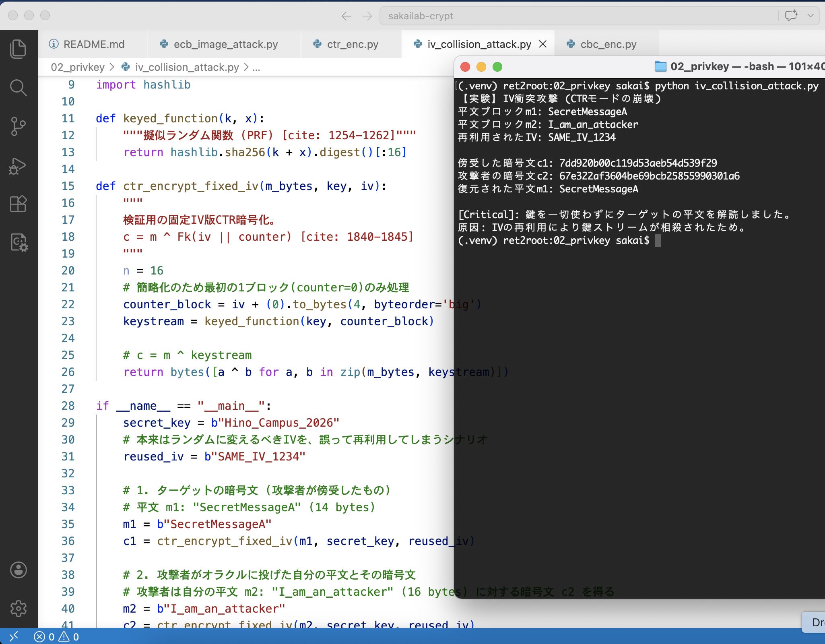Switch to the README.md tab
Screen dimensions: 825x644
point(93,44)
